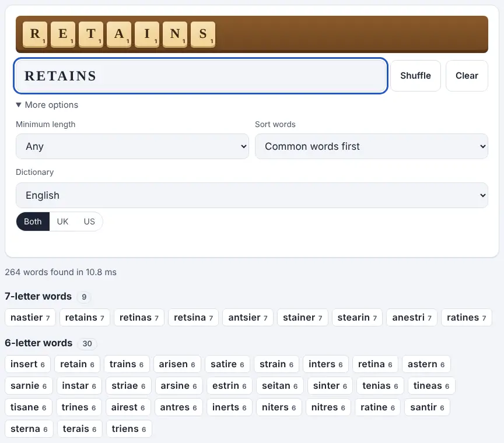Click the N letter tile
The image size is (504, 443).
pos(175,34)
